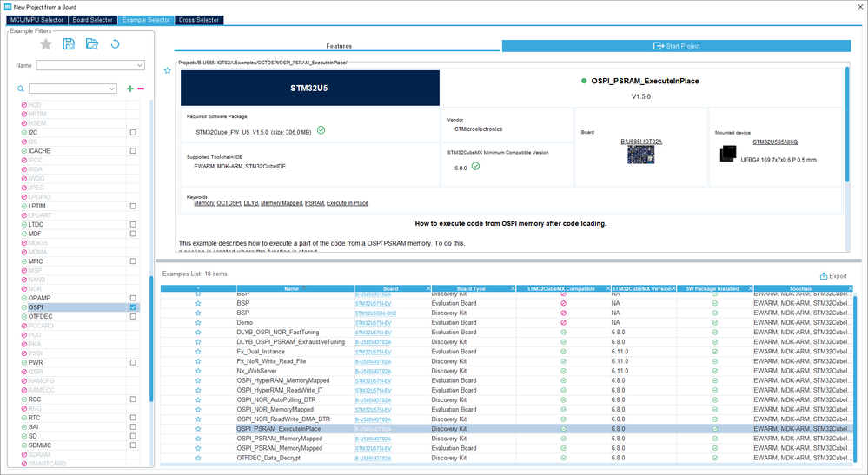This screenshot has height=475, width=868.
Task: Click the Start Project button
Action: [677, 46]
